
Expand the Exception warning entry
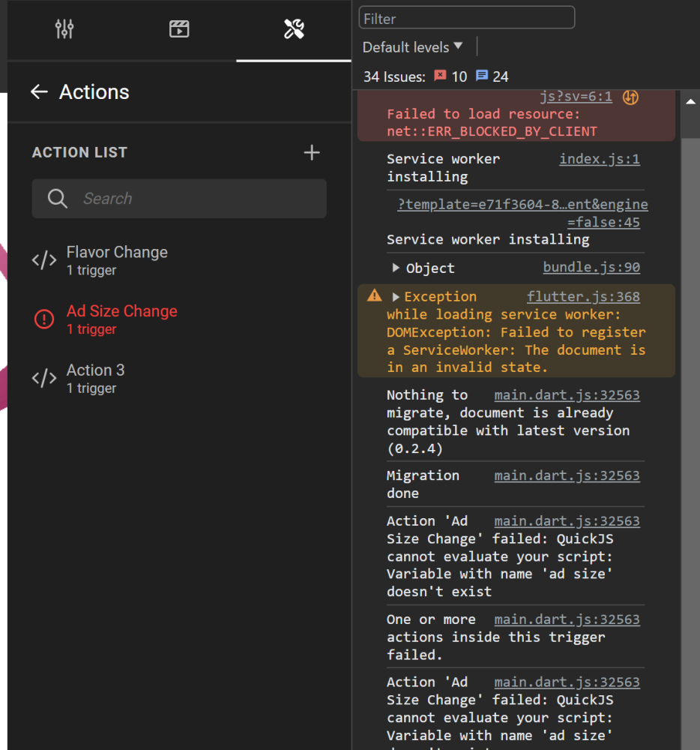click(x=396, y=297)
